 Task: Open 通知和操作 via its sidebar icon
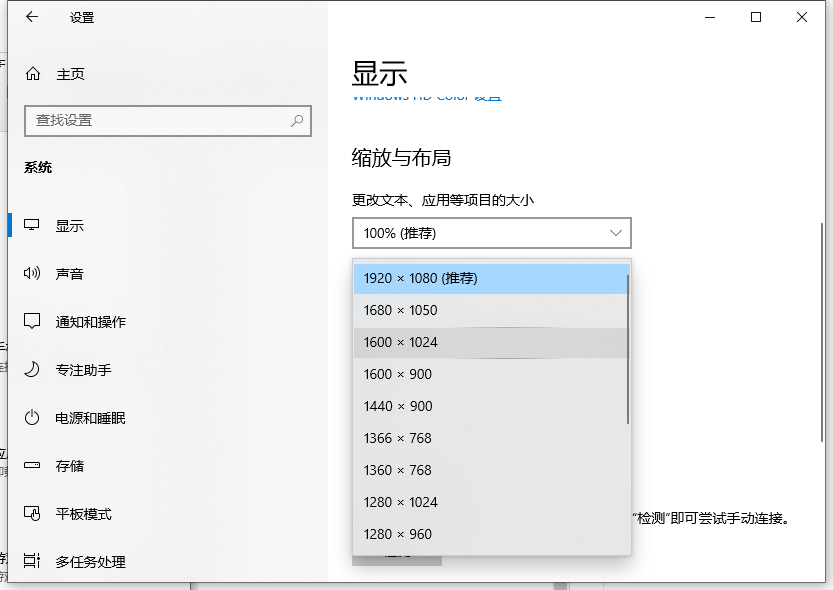click(x=30, y=321)
